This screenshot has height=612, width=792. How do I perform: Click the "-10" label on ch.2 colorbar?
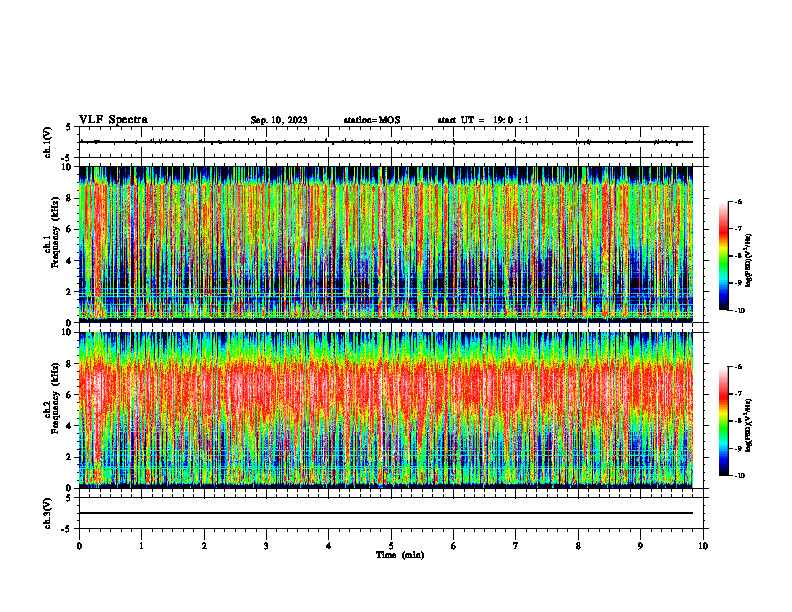point(740,476)
